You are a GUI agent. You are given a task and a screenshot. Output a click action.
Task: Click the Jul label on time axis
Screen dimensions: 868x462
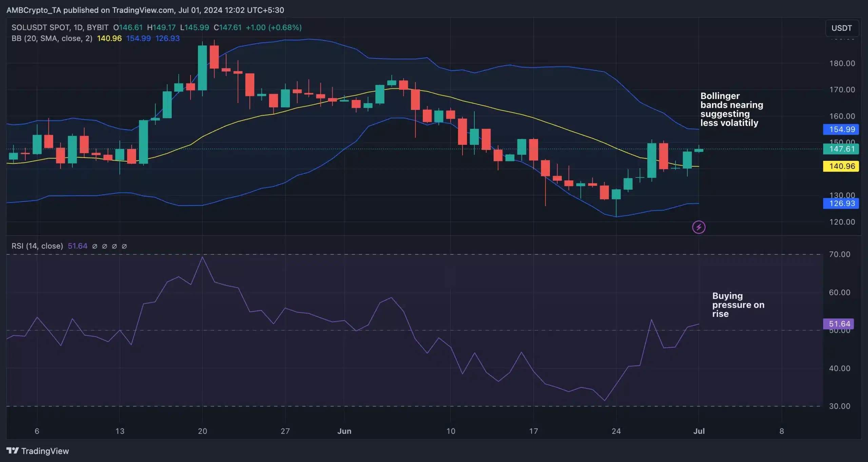(699, 431)
